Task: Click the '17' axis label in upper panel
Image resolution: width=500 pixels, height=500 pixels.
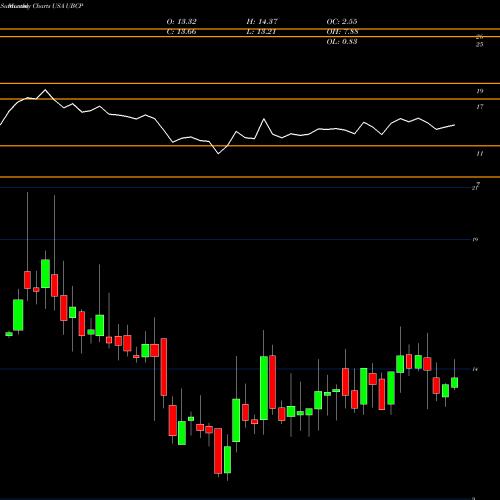Action: [479, 107]
